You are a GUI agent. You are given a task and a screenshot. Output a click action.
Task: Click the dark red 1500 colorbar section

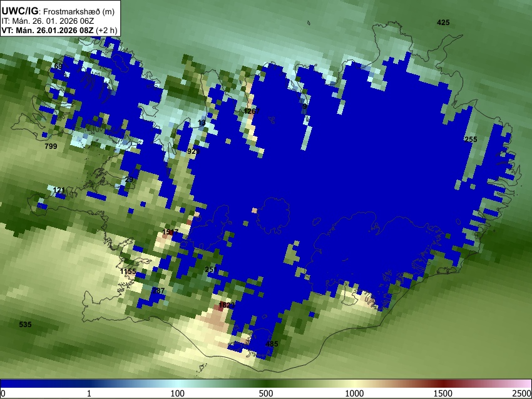443,384
